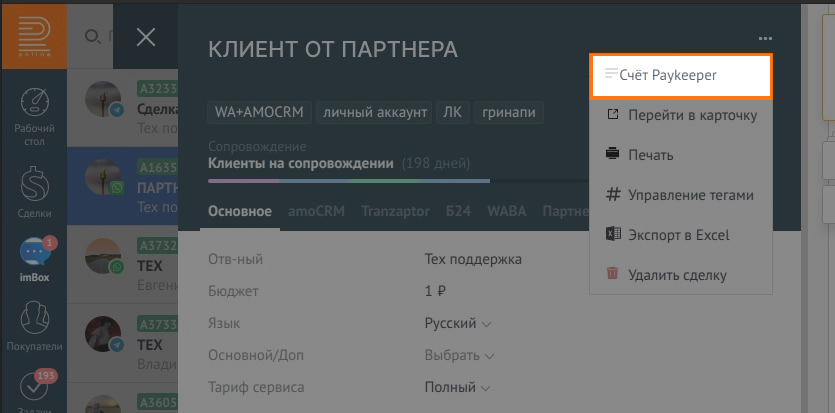This screenshot has height=413, width=835.
Task: Open the highlighted chat row A1635
Action: click(122, 186)
